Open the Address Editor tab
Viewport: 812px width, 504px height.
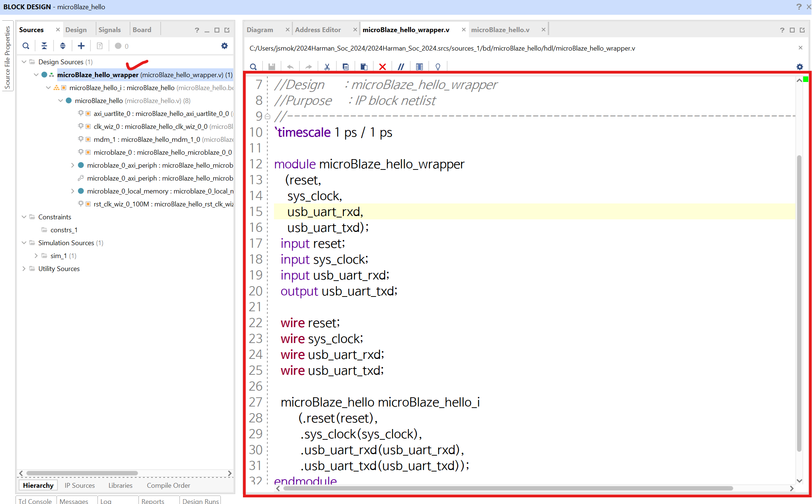pyautogui.click(x=318, y=30)
